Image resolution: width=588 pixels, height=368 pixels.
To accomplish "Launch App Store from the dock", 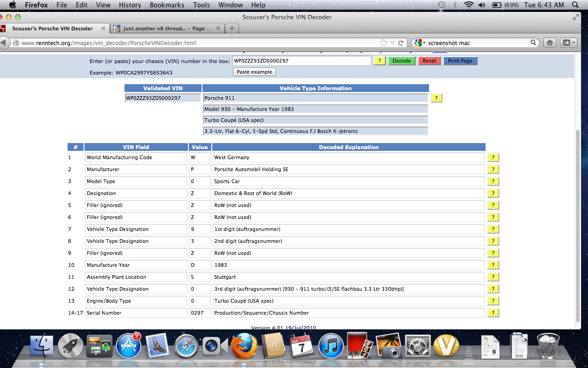I will [x=128, y=346].
